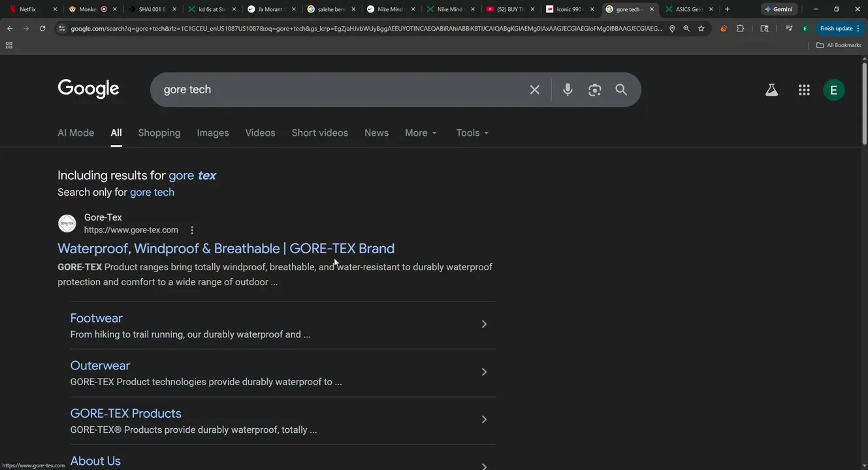
Task: Click the Google logo
Action: tap(88, 89)
